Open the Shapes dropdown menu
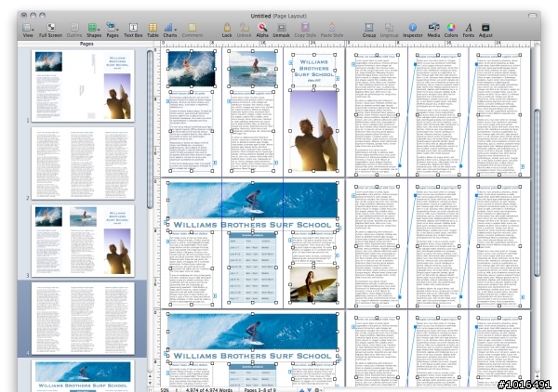 coord(94,31)
